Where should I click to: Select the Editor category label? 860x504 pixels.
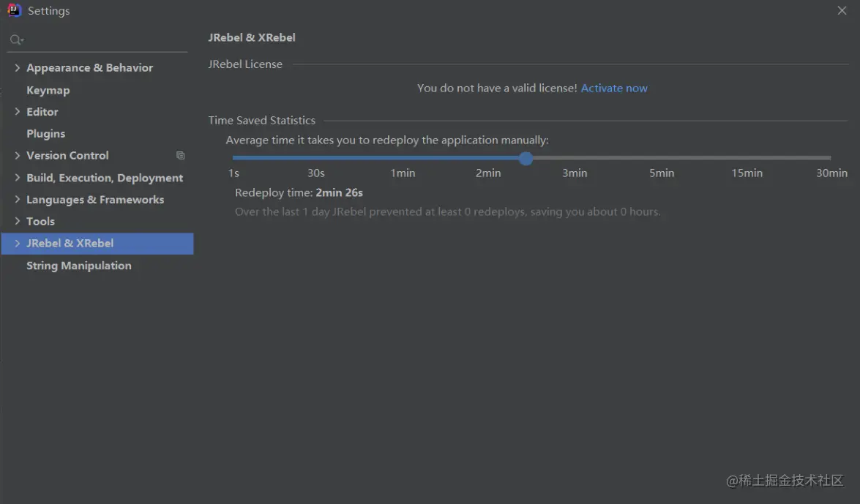[42, 111]
